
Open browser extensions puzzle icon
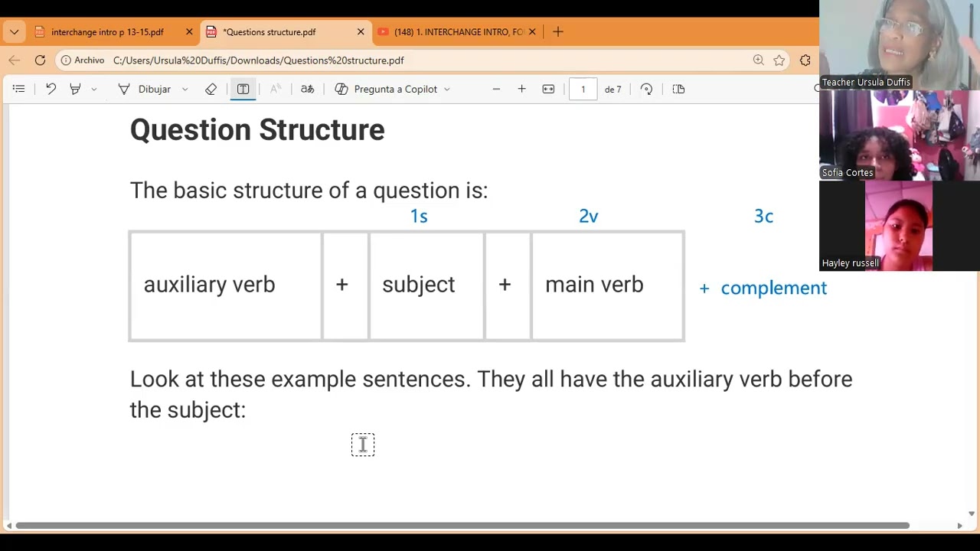(x=805, y=60)
